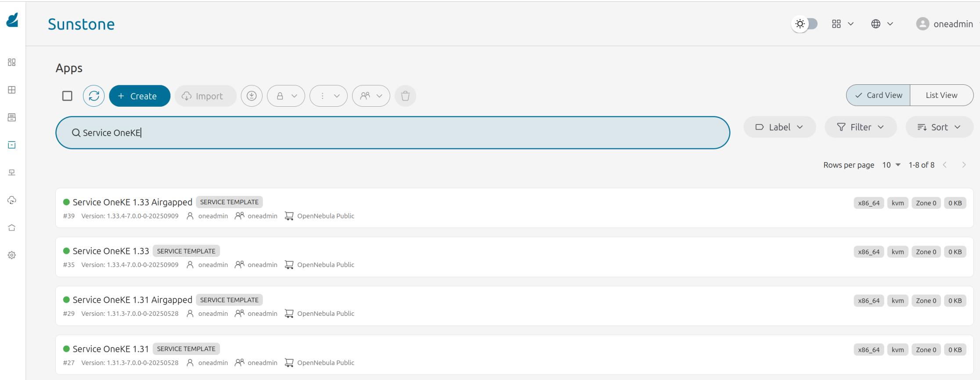Click the Create button
Viewport: 980px width, 380px height.
coord(140,96)
